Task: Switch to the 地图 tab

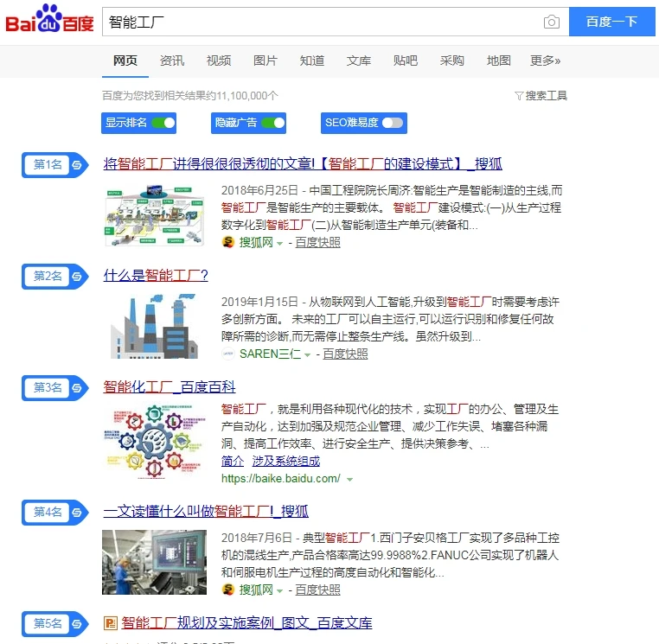Action: (498, 61)
